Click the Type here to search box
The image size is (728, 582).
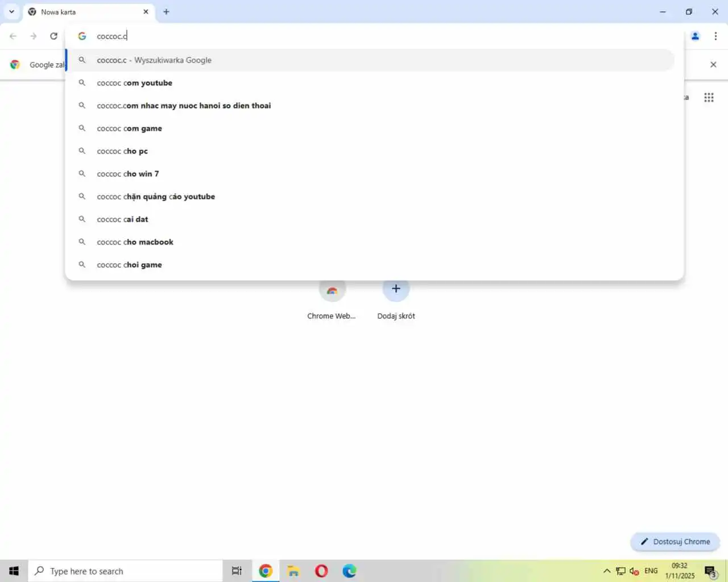click(125, 571)
